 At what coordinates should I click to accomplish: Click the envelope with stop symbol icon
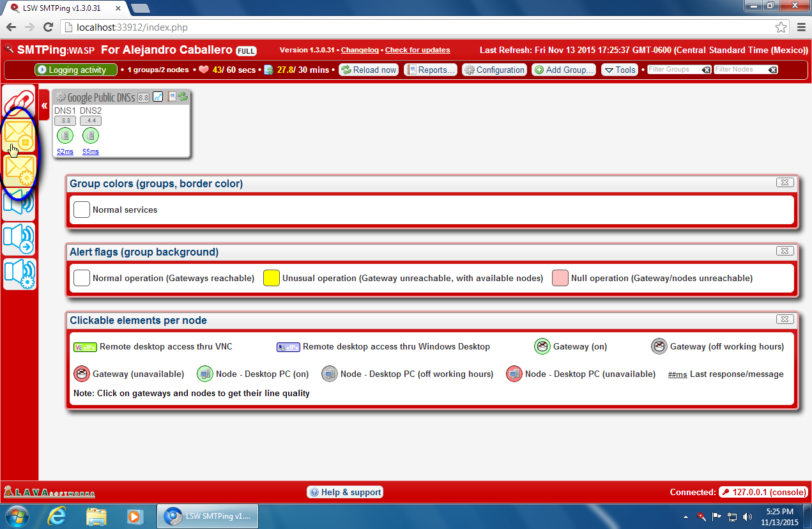[x=19, y=135]
